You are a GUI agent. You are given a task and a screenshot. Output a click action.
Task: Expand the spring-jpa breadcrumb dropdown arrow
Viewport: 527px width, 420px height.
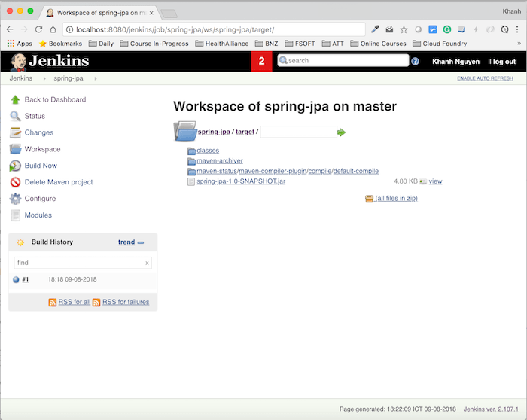pos(96,78)
